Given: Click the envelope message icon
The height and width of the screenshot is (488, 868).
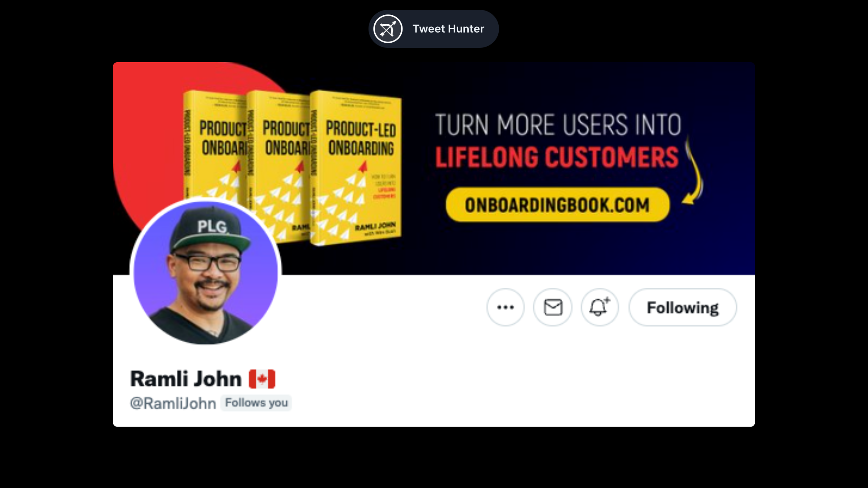Looking at the screenshot, I should click(x=553, y=307).
